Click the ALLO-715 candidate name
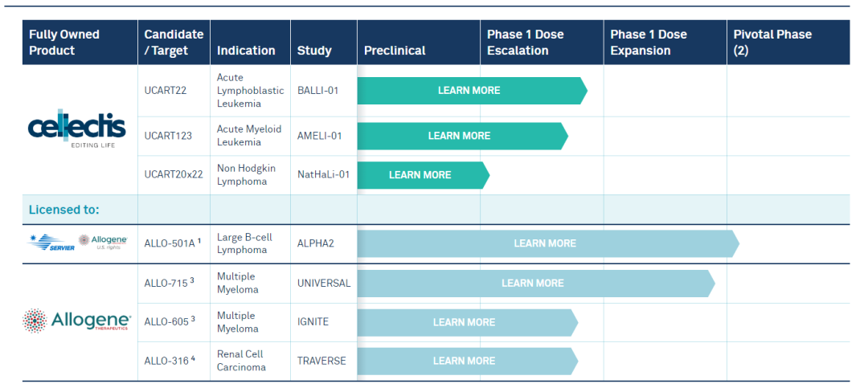 pos(166,283)
